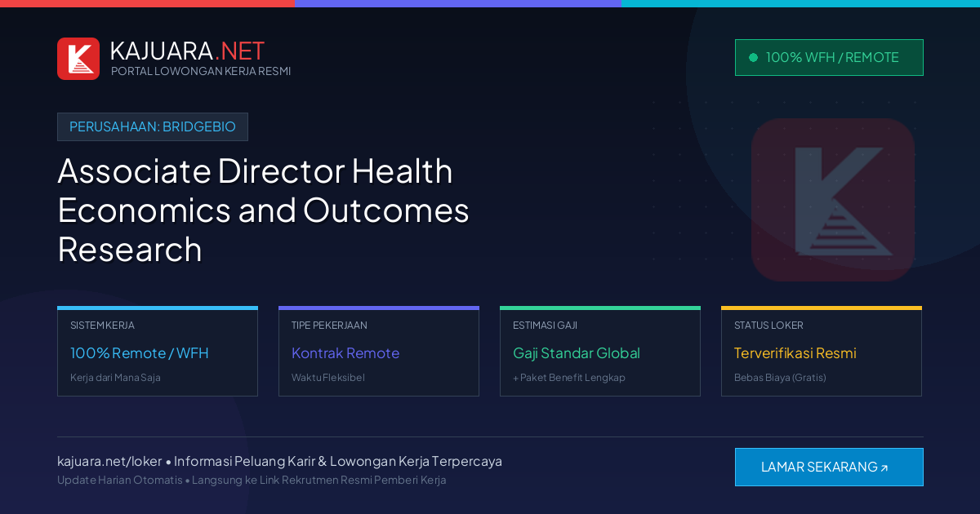980x514 pixels.
Task: Click the green dot in the WFH badge
Action: click(x=753, y=57)
